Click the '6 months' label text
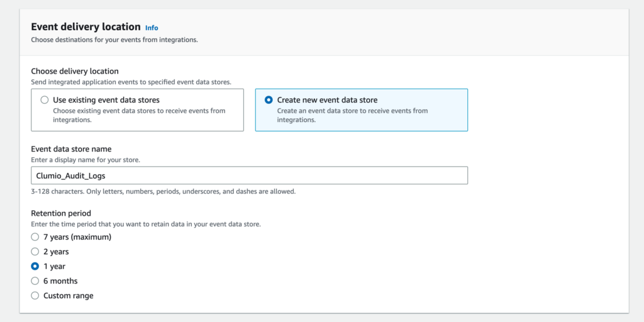This screenshot has height=322, width=644. coord(60,281)
